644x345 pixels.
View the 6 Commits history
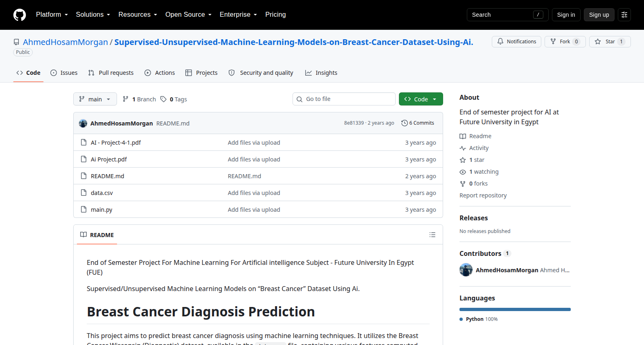click(418, 123)
